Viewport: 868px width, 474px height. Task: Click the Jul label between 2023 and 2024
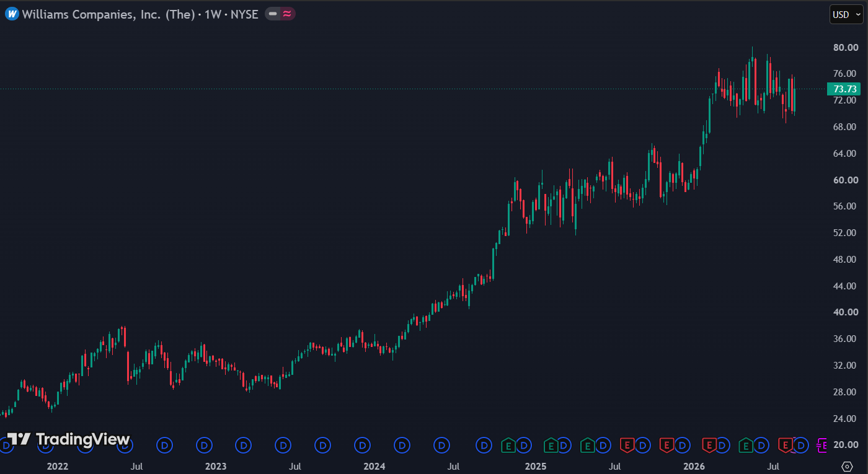pyautogui.click(x=295, y=466)
